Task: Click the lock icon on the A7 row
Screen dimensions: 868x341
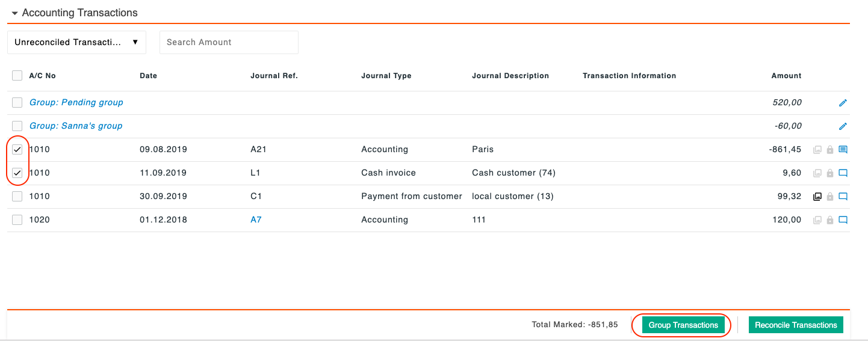Action: coord(830,220)
